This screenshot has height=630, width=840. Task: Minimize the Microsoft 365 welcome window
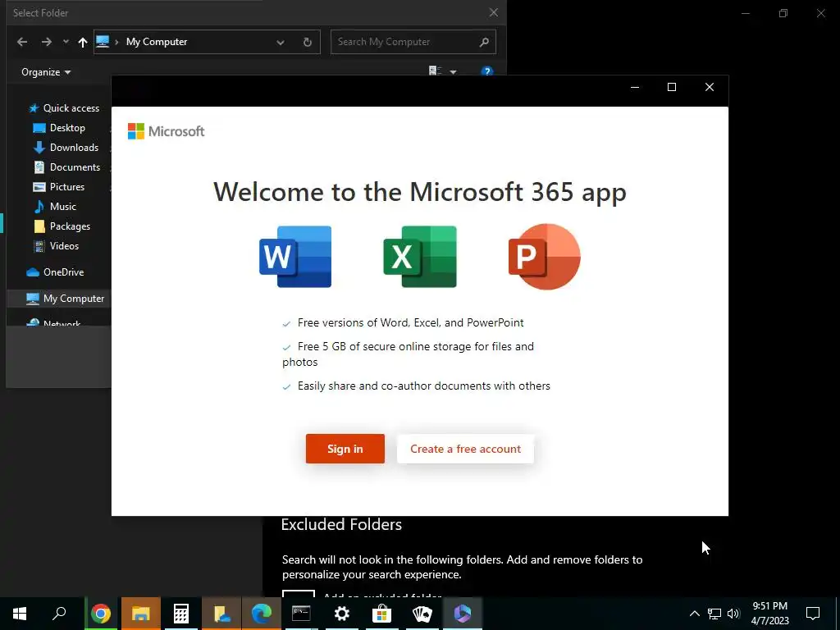point(635,87)
